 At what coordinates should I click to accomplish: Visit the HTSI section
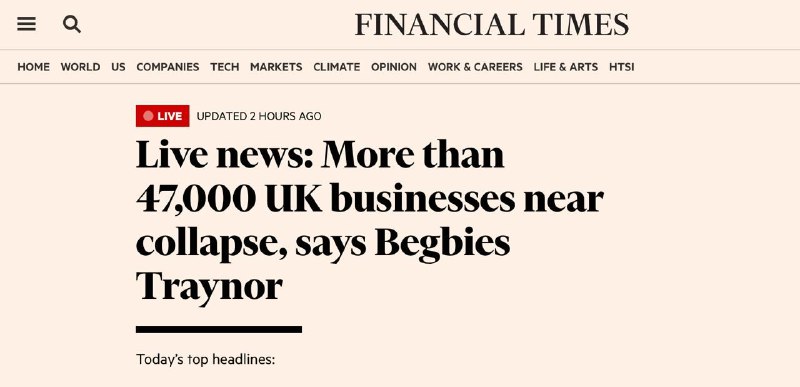(621, 67)
